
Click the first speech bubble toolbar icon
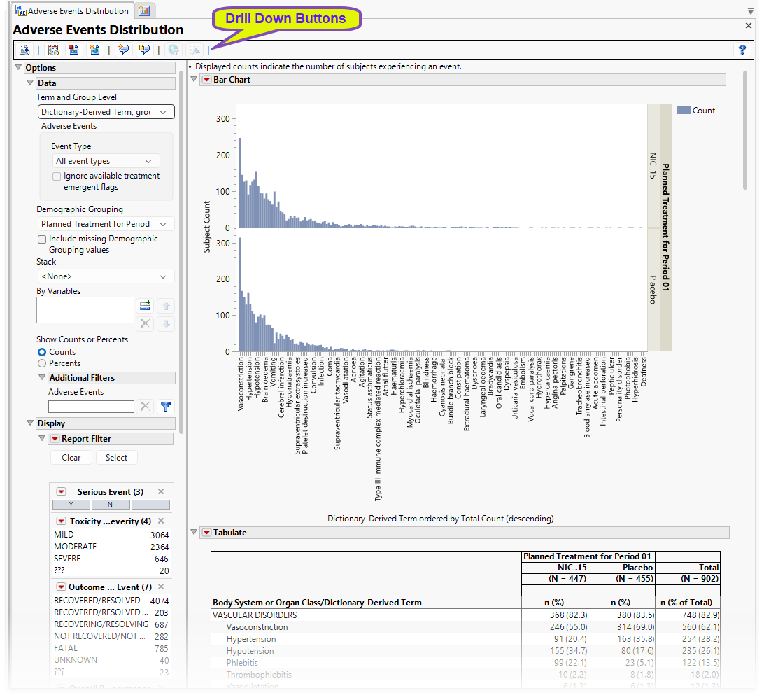click(x=124, y=50)
